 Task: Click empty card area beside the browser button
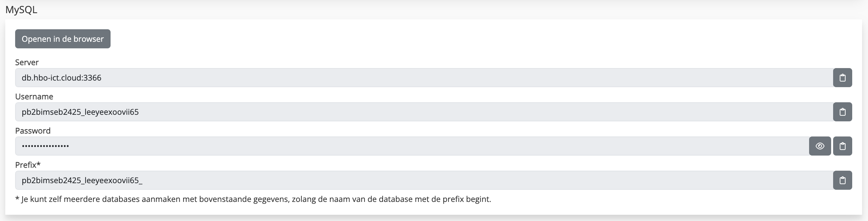coord(472,39)
